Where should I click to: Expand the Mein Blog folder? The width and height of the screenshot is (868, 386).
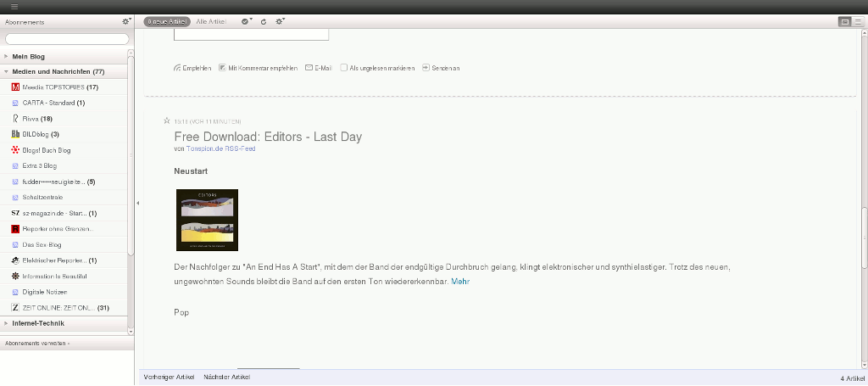coord(6,57)
